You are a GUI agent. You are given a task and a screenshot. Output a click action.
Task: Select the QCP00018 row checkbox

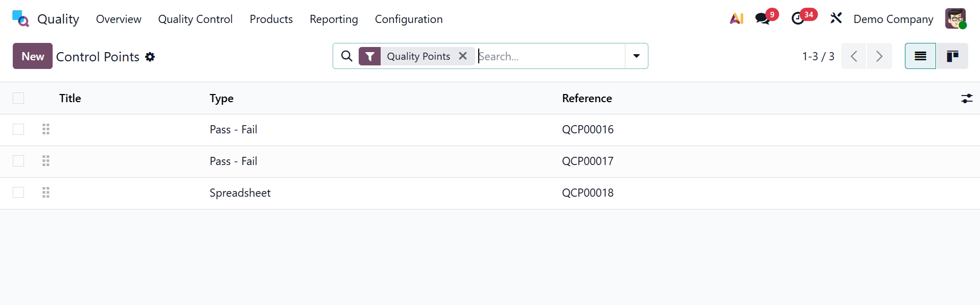[18, 193]
